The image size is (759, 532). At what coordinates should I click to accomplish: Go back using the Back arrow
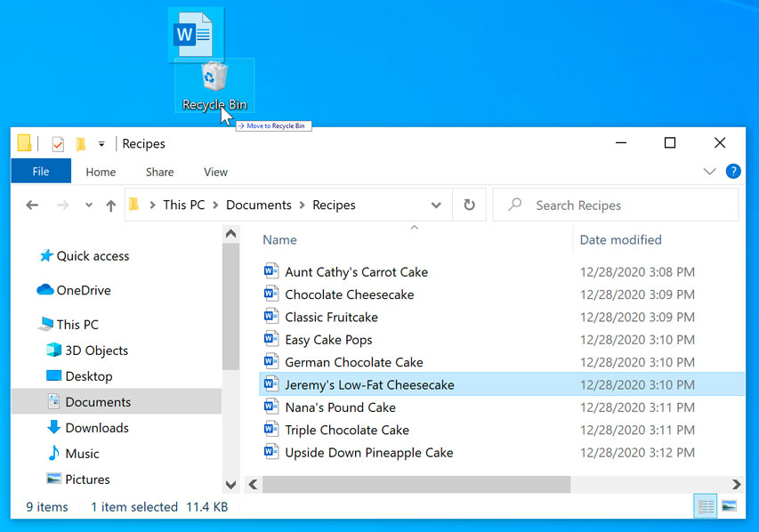pyautogui.click(x=32, y=205)
